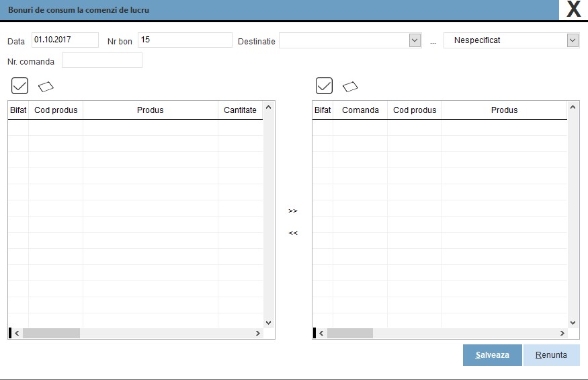
Task: Click the >> move-right button
Action: [x=293, y=211]
